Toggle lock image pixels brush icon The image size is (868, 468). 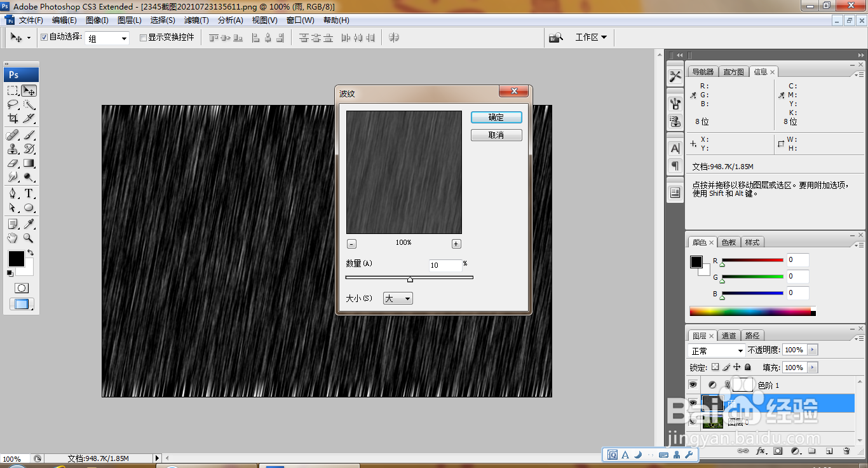726,368
